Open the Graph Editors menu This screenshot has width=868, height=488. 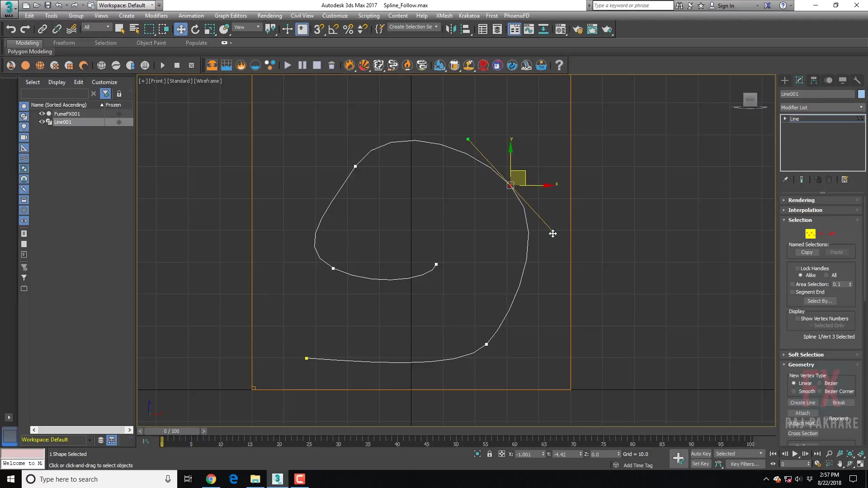pyautogui.click(x=231, y=16)
